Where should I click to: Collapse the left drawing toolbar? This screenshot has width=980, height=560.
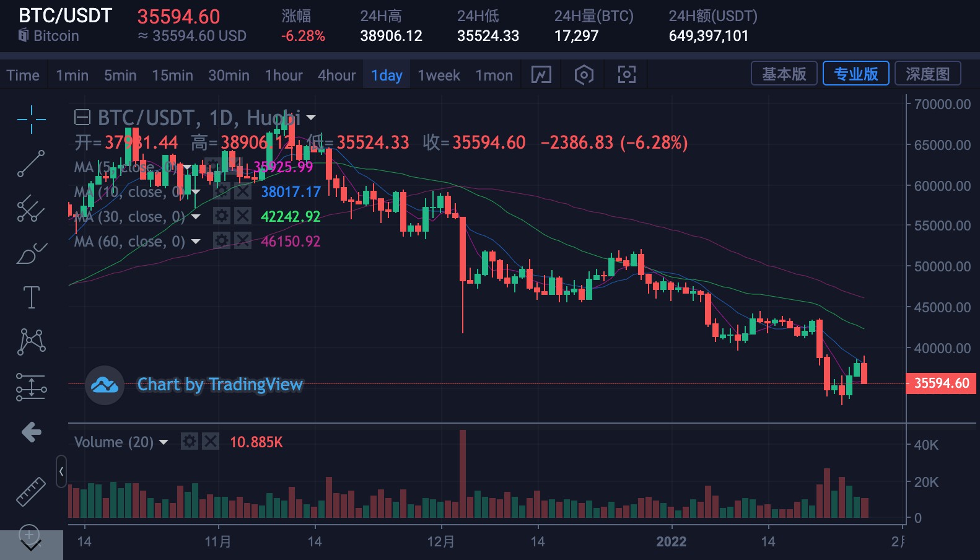coord(61,471)
